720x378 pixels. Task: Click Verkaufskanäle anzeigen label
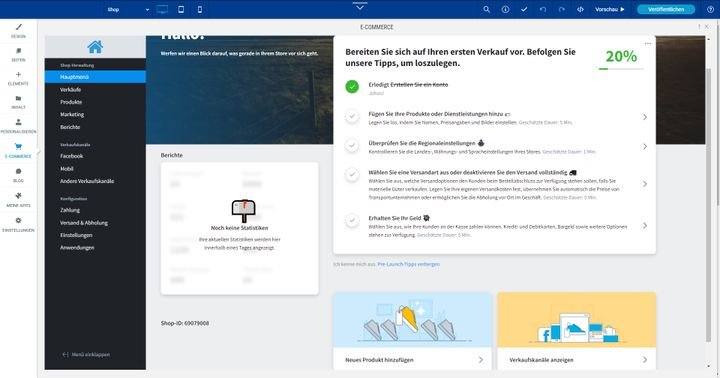[x=541, y=360]
